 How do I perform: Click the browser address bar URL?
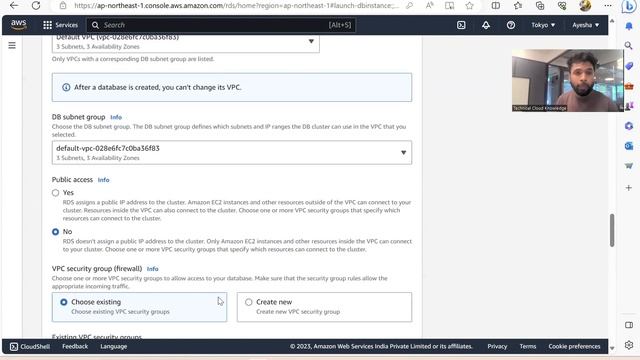[x=236, y=6]
